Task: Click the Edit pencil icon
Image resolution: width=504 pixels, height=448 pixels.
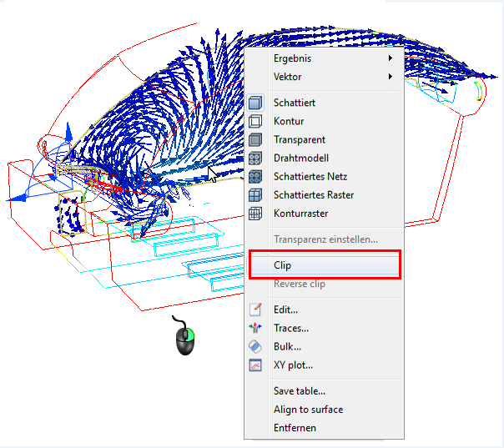Action: tap(255, 310)
